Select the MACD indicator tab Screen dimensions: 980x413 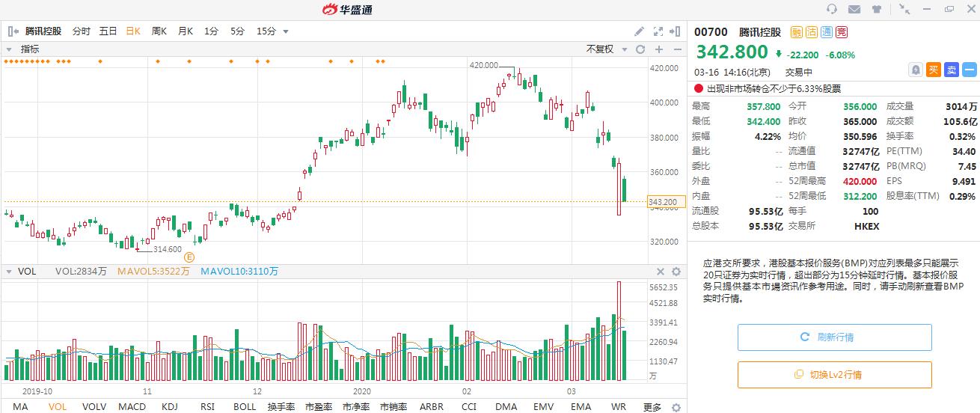click(x=132, y=407)
